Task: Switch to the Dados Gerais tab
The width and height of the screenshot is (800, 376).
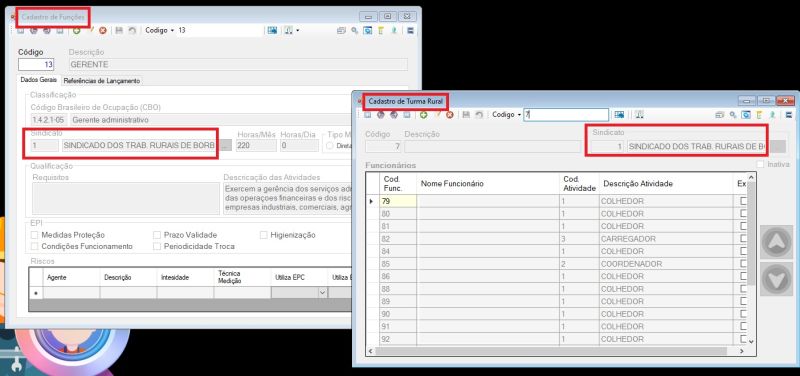Action: [39, 80]
